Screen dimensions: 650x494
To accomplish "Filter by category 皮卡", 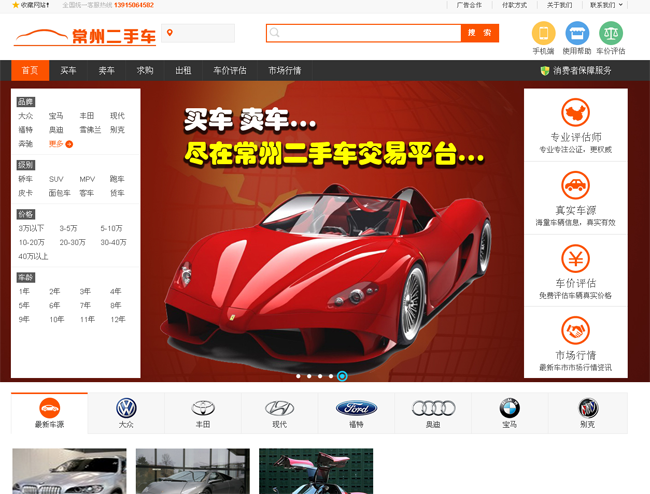I will click(26, 193).
